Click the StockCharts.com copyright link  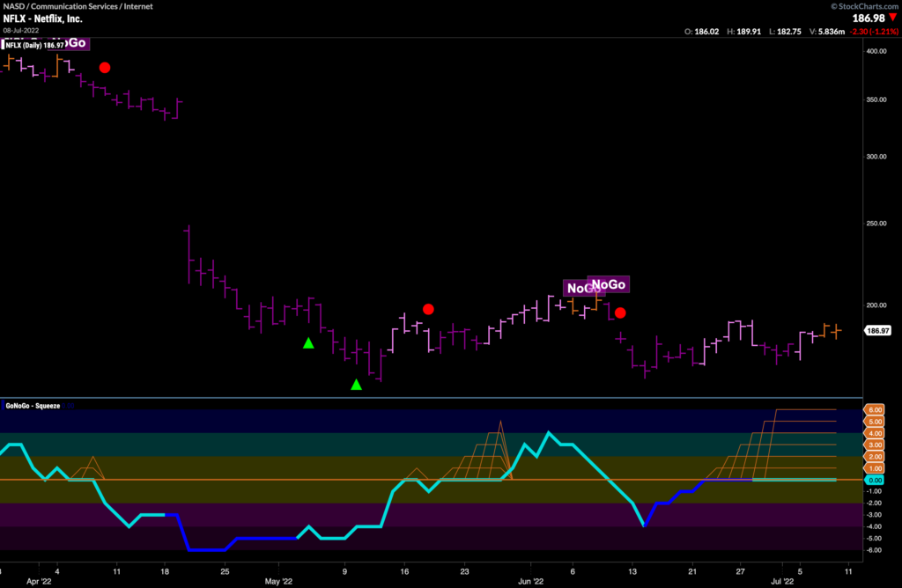point(864,6)
